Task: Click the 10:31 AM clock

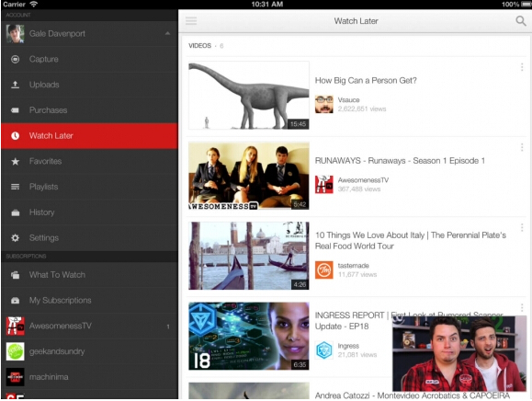Action: 267,5
